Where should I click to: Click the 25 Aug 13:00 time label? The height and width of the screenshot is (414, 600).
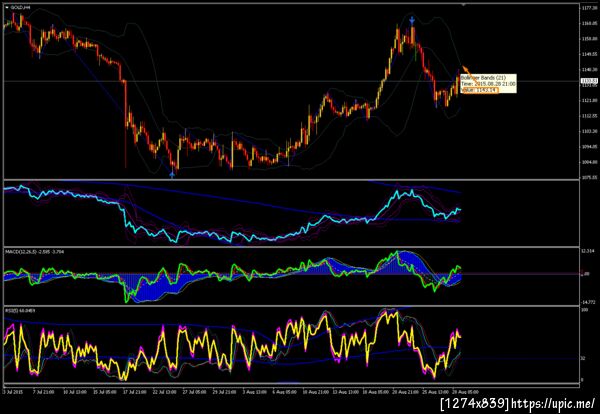pyautogui.click(x=437, y=392)
